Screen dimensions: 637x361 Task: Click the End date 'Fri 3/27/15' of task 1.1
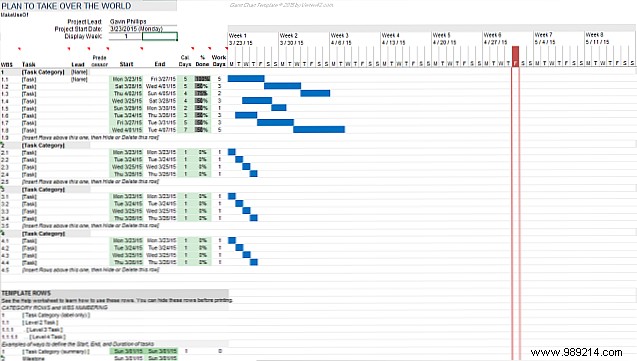pos(163,79)
